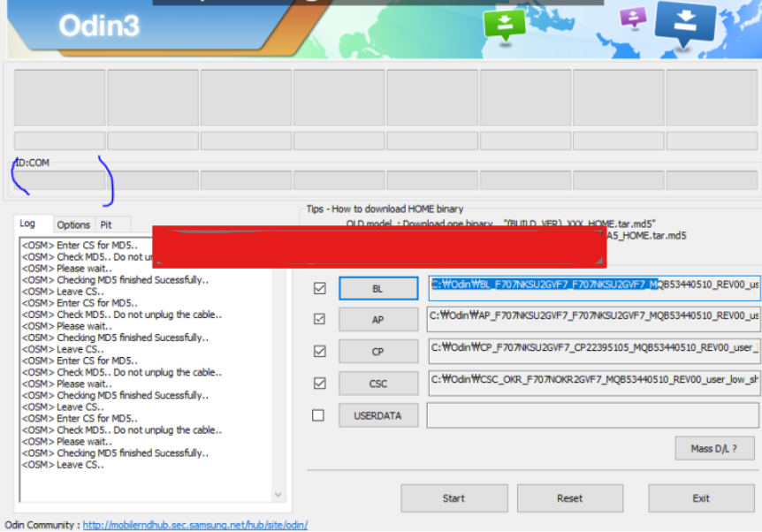
Task: Click the BL file path field
Action: point(594,288)
